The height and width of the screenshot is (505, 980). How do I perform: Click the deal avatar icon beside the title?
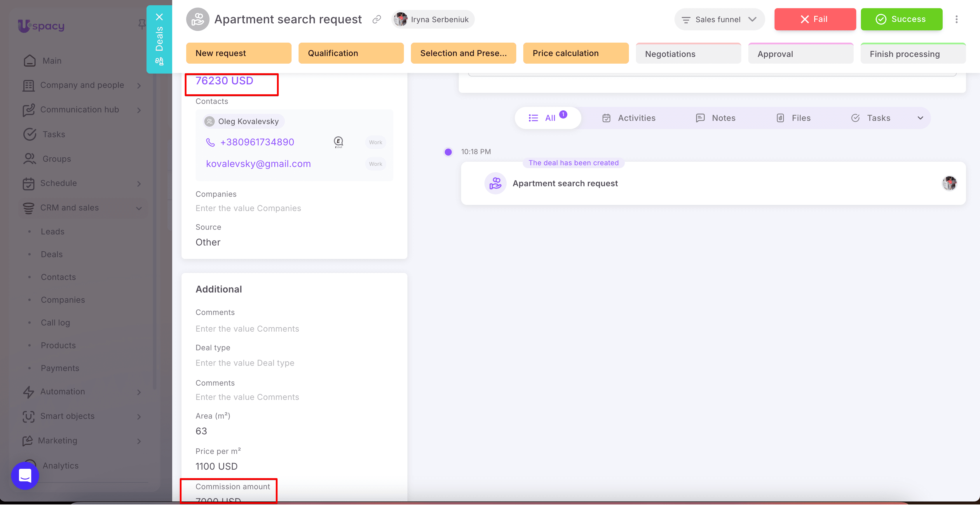click(198, 19)
